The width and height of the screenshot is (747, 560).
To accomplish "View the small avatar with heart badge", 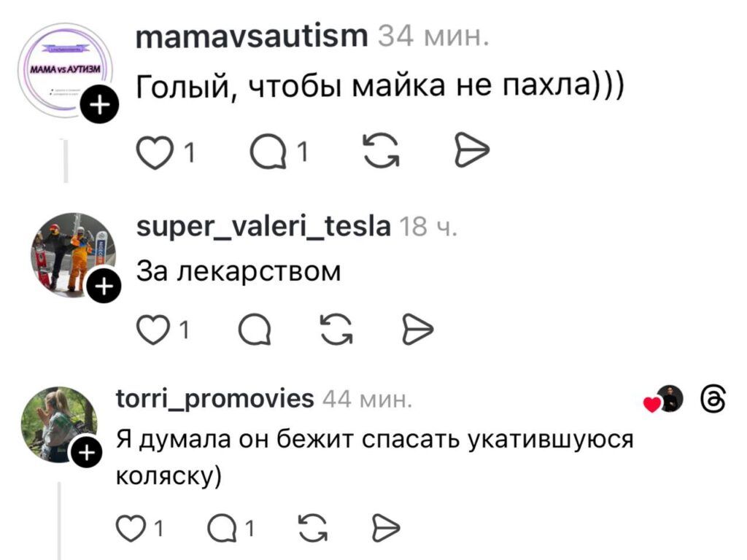I will point(670,400).
